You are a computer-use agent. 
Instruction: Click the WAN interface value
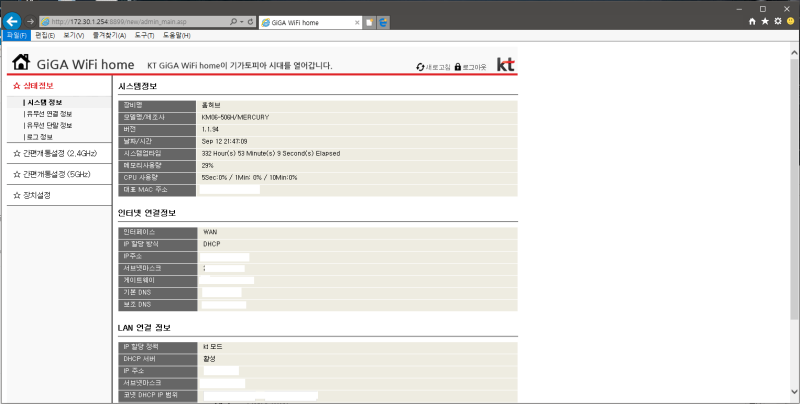click(x=210, y=232)
